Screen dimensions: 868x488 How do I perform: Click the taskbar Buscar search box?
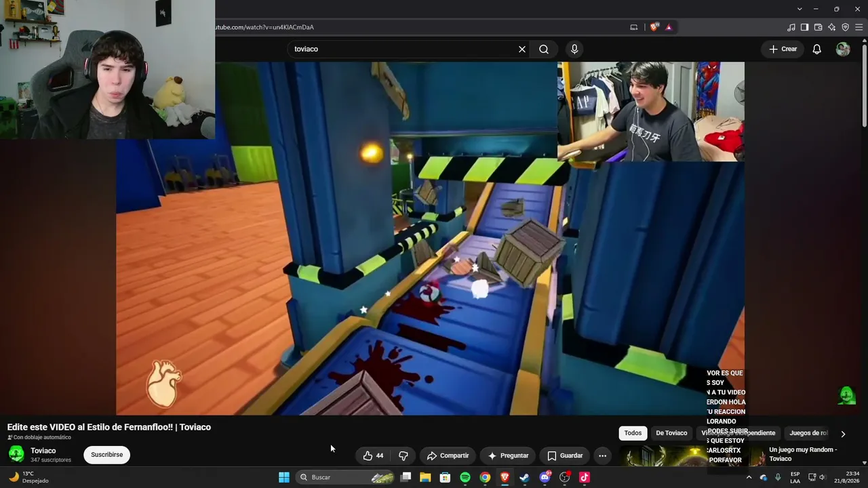346,477
